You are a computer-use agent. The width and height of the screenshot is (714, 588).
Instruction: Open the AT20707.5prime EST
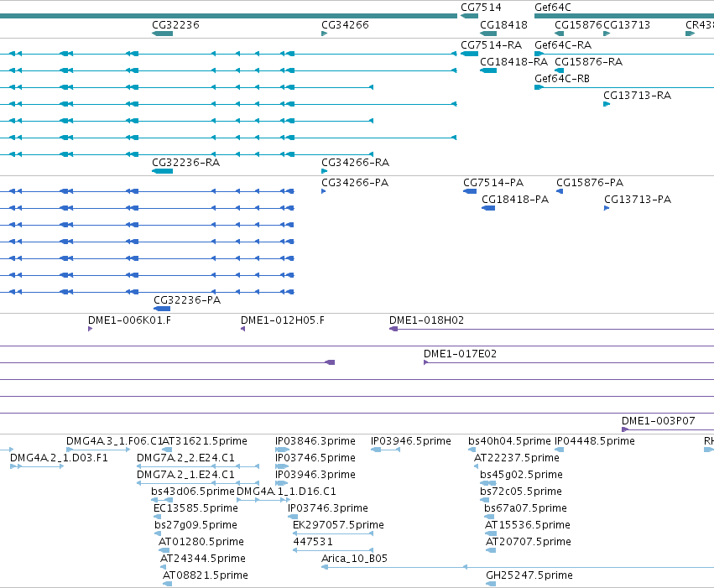coord(491,550)
